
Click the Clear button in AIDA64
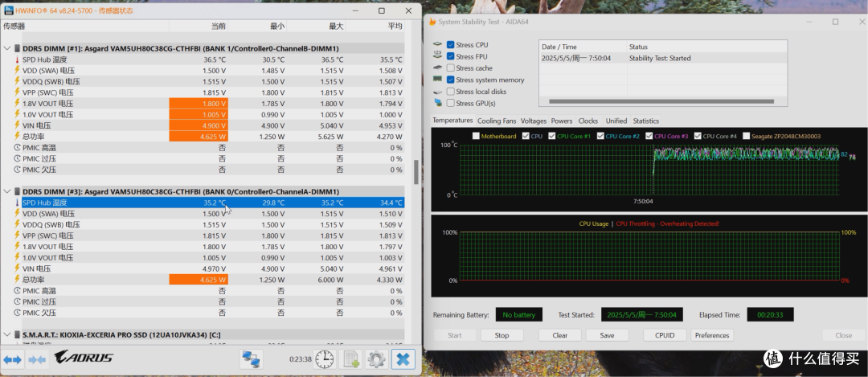[x=560, y=335]
